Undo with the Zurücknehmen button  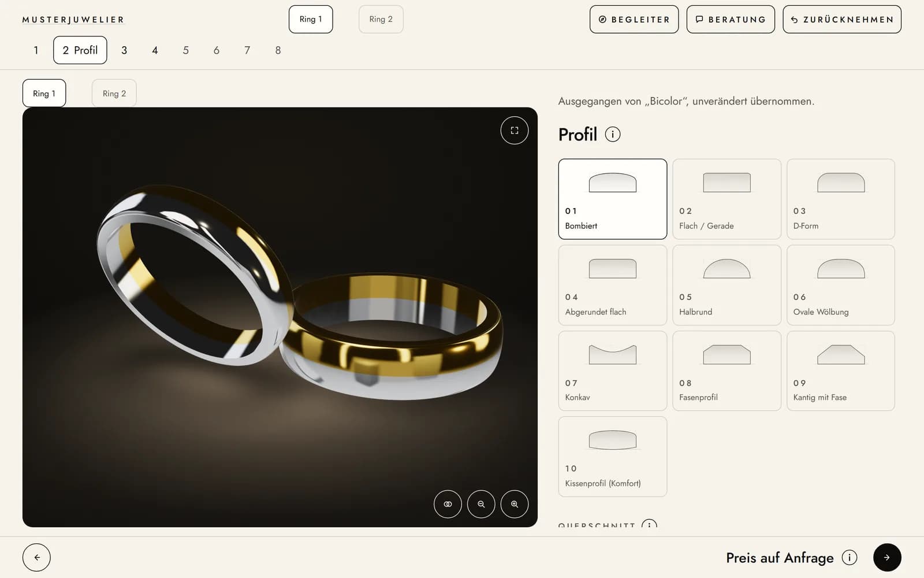[842, 19]
